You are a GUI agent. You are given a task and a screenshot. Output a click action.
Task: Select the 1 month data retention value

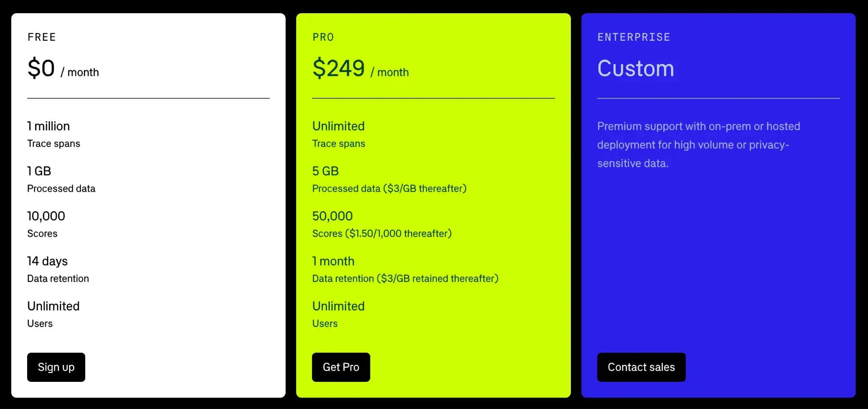333,261
